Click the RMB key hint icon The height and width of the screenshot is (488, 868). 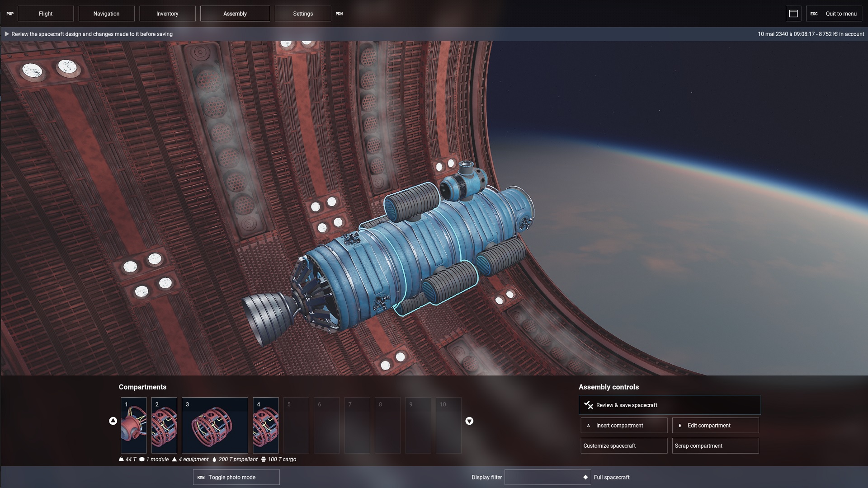tap(201, 477)
